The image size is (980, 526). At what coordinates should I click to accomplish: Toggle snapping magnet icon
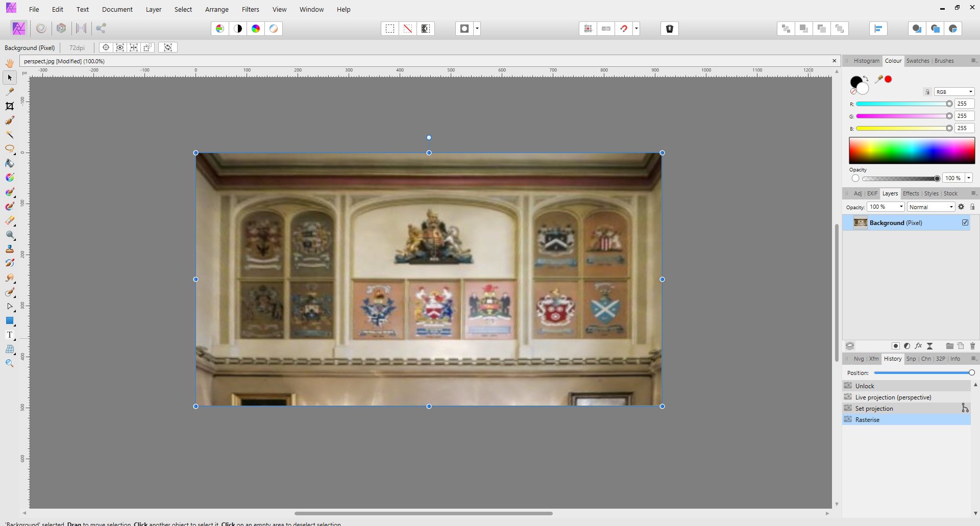tap(624, 29)
